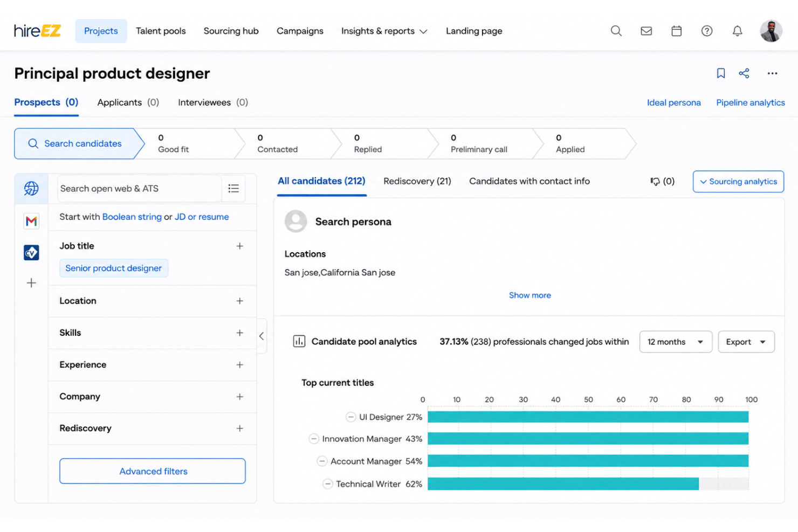Remove Innovation Manager title with minus icon
The width and height of the screenshot is (798, 532).
click(x=313, y=439)
